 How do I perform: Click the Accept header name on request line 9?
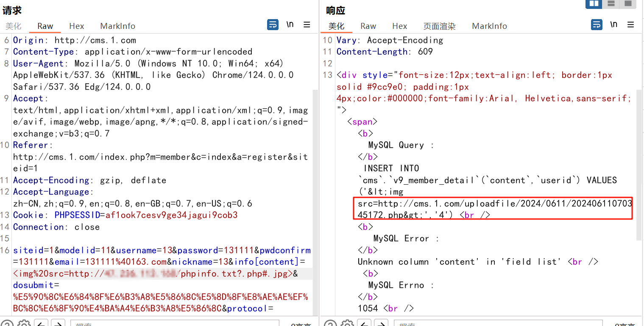28,98
